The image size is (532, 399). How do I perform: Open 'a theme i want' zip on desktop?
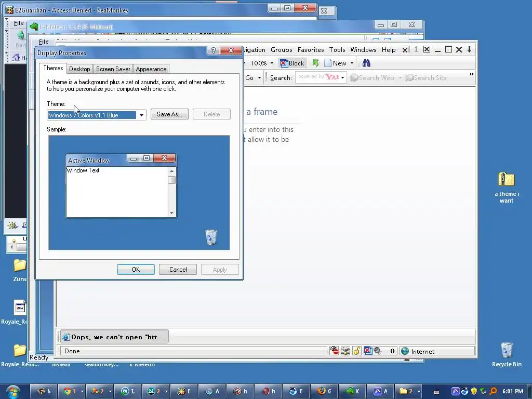[506, 188]
